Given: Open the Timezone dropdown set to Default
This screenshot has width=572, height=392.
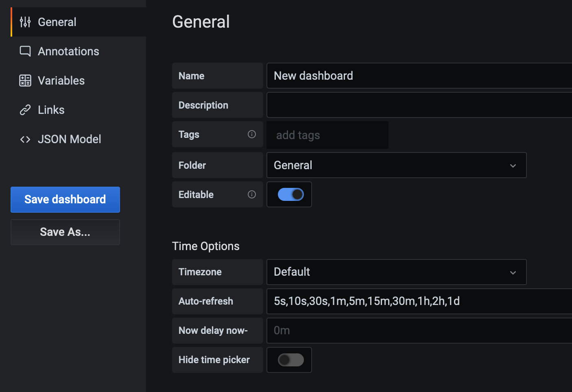Looking at the screenshot, I should coord(397,272).
